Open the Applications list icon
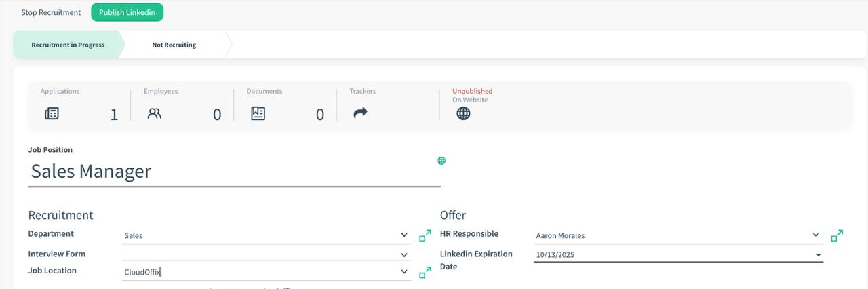This screenshot has width=868, height=289. 52,113
